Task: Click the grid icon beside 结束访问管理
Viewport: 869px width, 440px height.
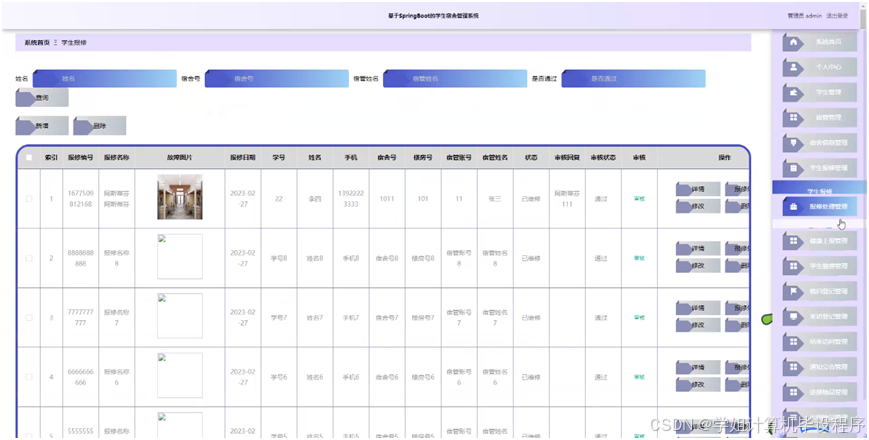Action: tap(794, 342)
